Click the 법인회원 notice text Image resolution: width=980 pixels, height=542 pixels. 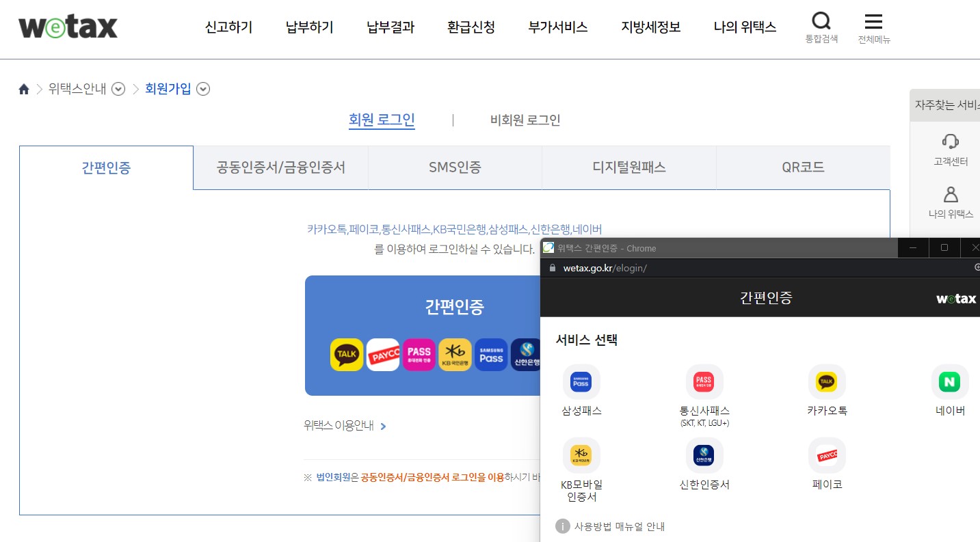point(334,477)
